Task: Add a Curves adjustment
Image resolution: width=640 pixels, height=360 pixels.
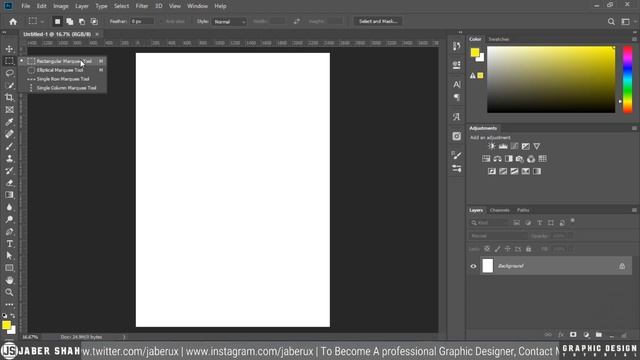Action: [x=514, y=146]
